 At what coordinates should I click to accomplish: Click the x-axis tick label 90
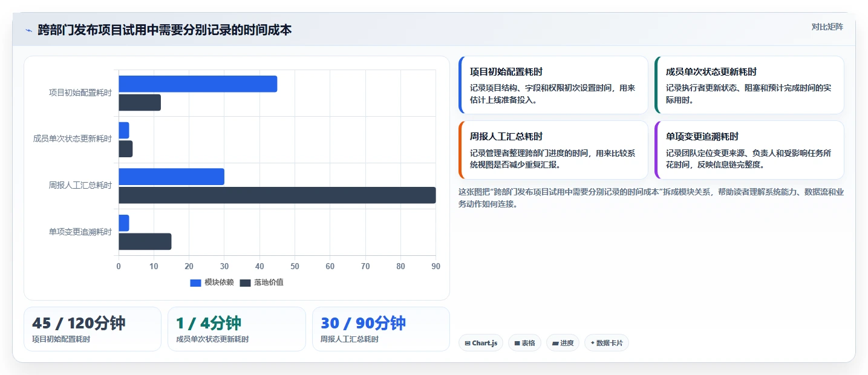pyautogui.click(x=436, y=266)
